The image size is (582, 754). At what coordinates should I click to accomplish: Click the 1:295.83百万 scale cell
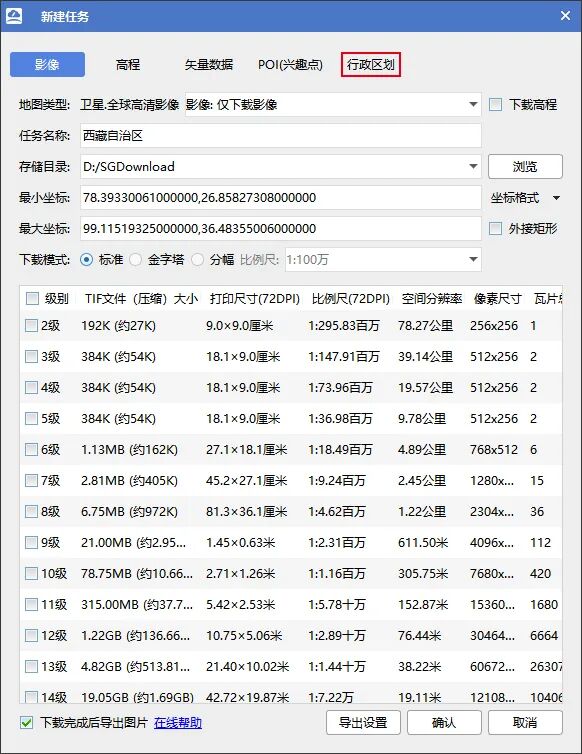343,326
